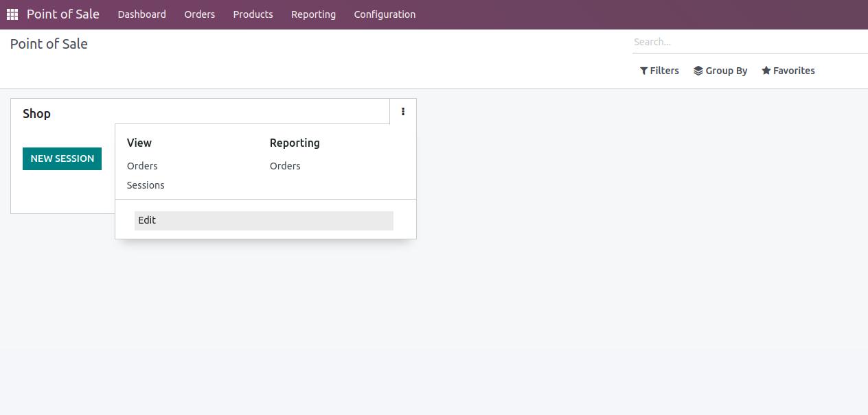Click the Shop card title
868x415 pixels.
pos(36,114)
